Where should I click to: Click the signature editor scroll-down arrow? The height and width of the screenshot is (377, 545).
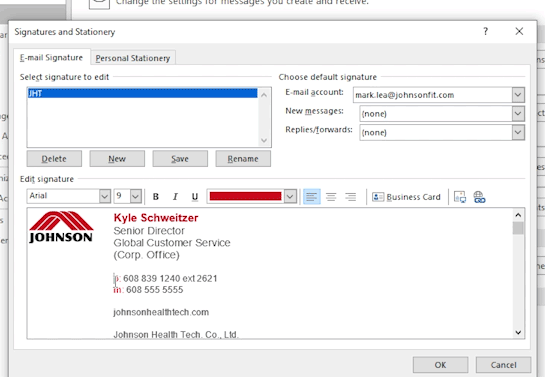(518, 333)
